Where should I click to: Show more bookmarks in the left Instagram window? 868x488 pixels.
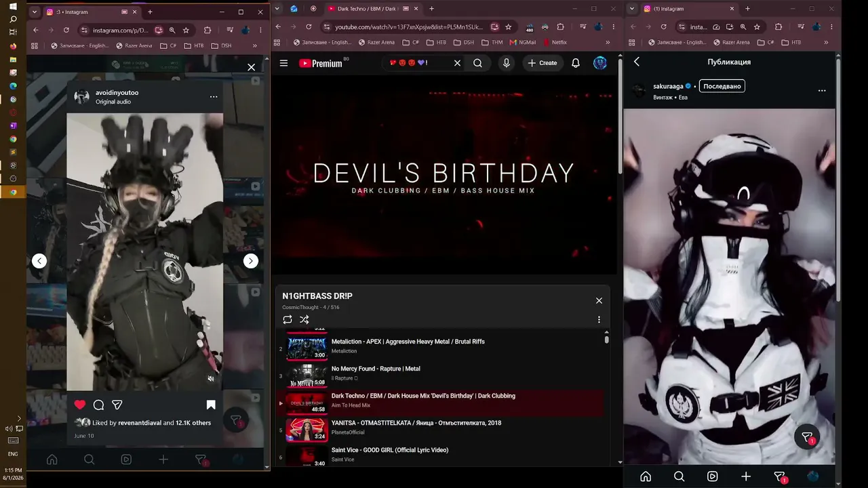(255, 45)
